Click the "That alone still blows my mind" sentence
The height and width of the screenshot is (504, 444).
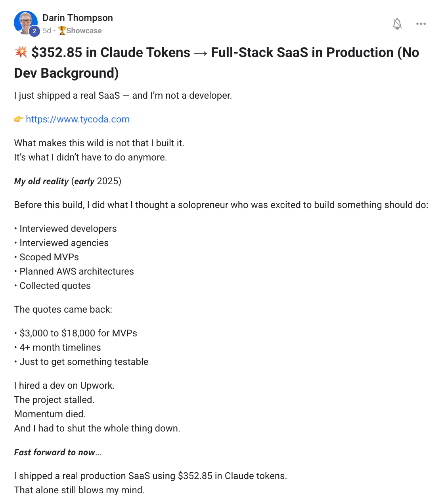pos(79,490)
